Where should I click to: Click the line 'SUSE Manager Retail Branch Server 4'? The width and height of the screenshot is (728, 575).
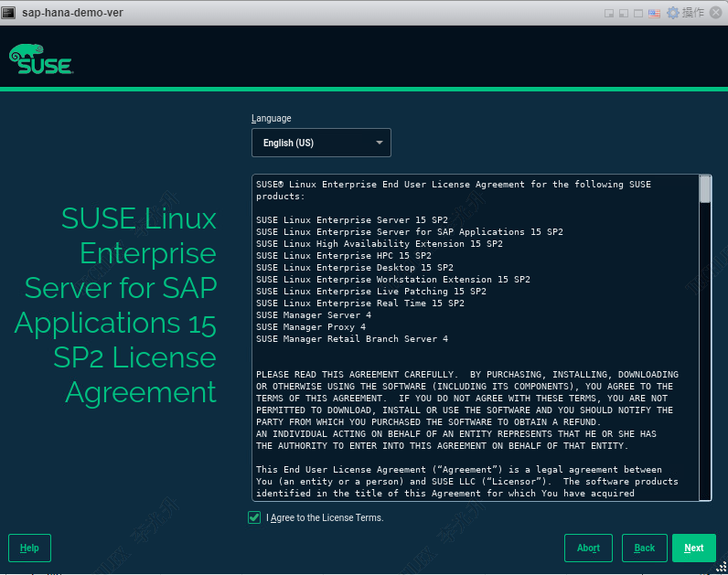point(352,339)
